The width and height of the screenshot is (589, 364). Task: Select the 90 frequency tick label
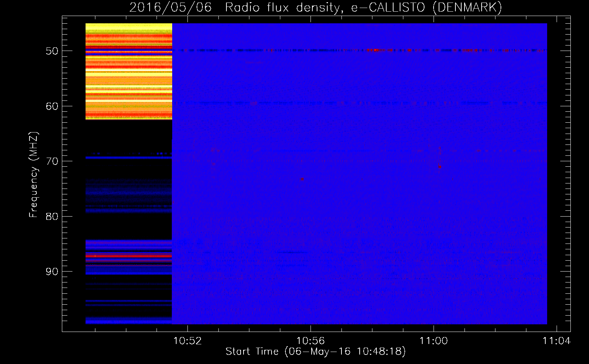point(52,272)
